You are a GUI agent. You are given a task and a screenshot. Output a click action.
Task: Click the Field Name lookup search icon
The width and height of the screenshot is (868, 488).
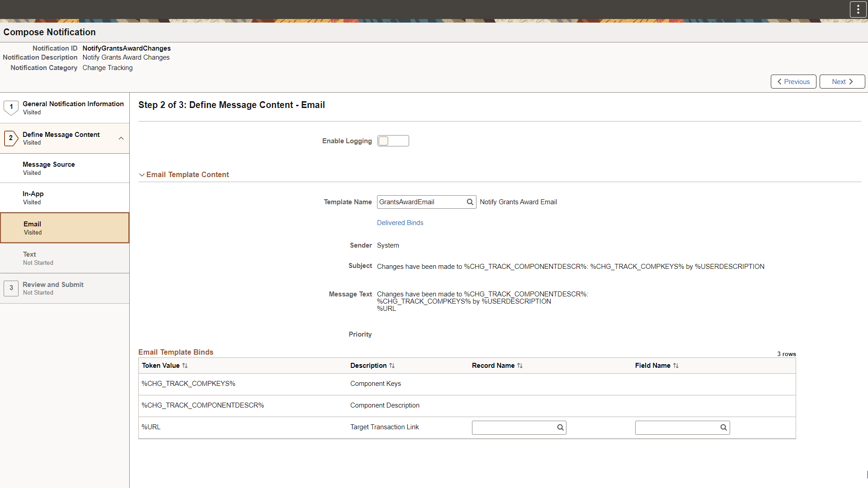[723, 427]
